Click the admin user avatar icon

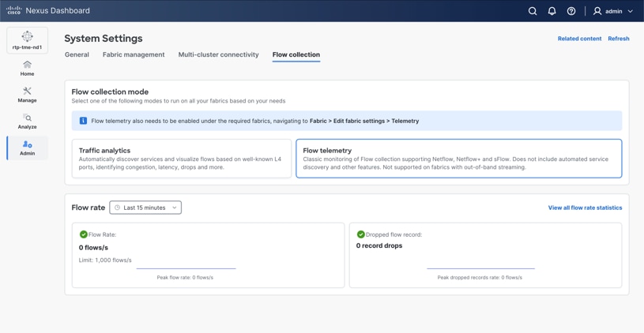[x=597, y=11]
